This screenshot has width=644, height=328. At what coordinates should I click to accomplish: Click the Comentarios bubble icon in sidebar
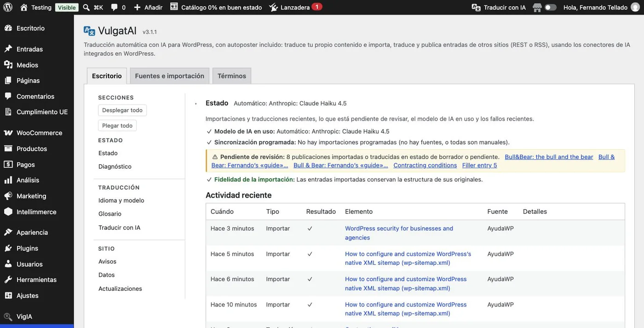point(8,96)
